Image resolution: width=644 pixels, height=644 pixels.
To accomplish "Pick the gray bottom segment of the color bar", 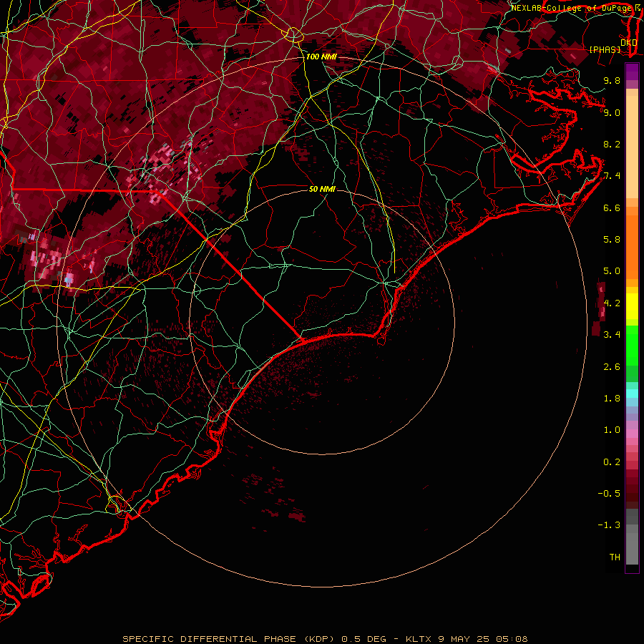I will click(632, 548).
